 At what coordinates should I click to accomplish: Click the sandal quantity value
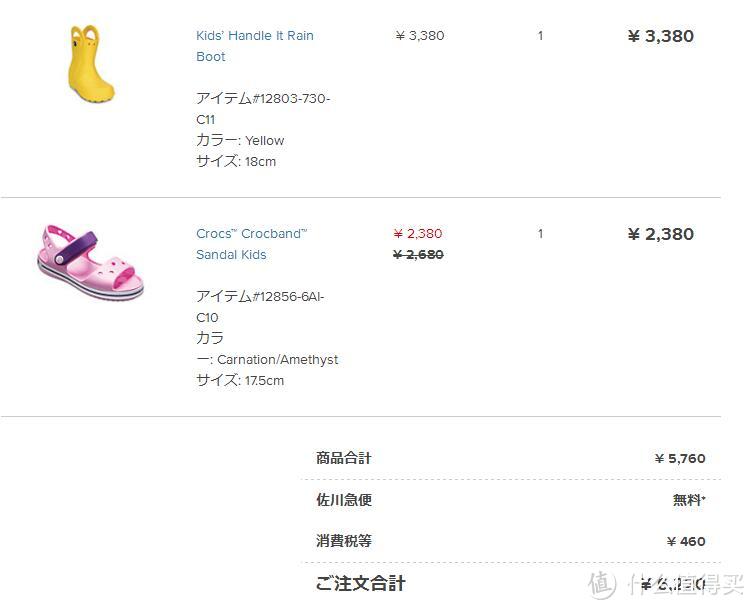[x=540, y=234]
